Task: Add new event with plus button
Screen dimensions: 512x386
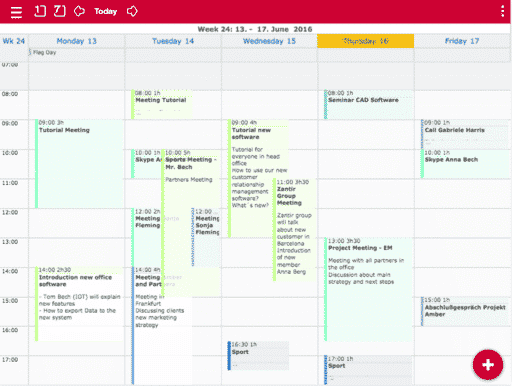Action: point(488,365)
